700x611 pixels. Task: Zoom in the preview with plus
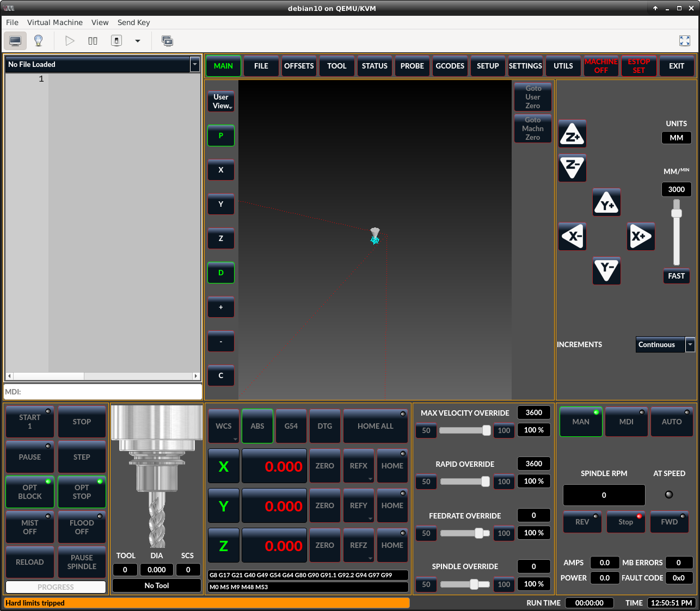221,307
